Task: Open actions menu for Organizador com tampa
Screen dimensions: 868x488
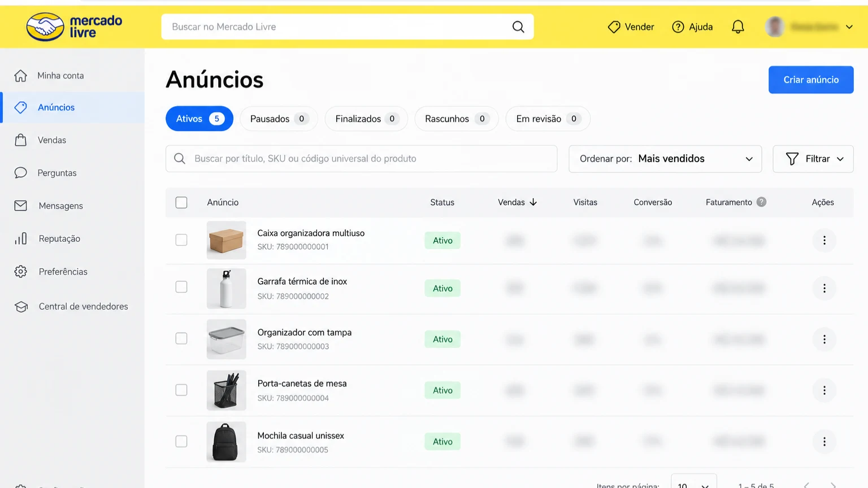Action: click(x=824, y=339)
